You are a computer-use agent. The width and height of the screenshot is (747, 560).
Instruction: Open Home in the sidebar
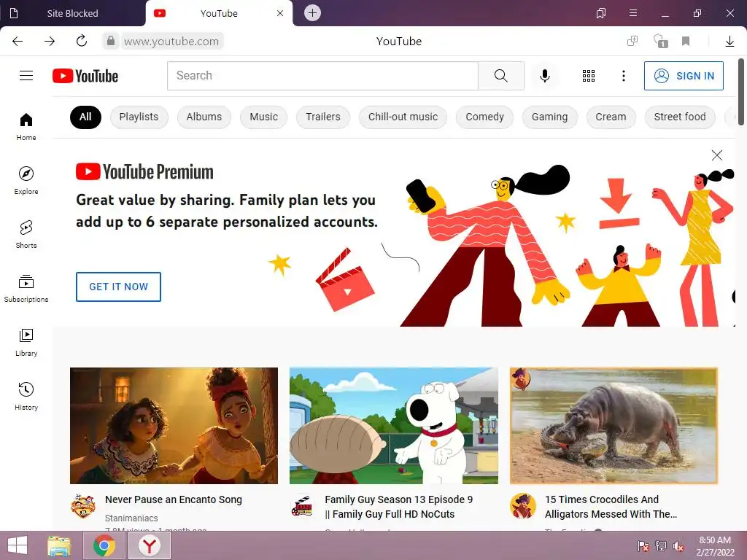[x=26, y=127]
